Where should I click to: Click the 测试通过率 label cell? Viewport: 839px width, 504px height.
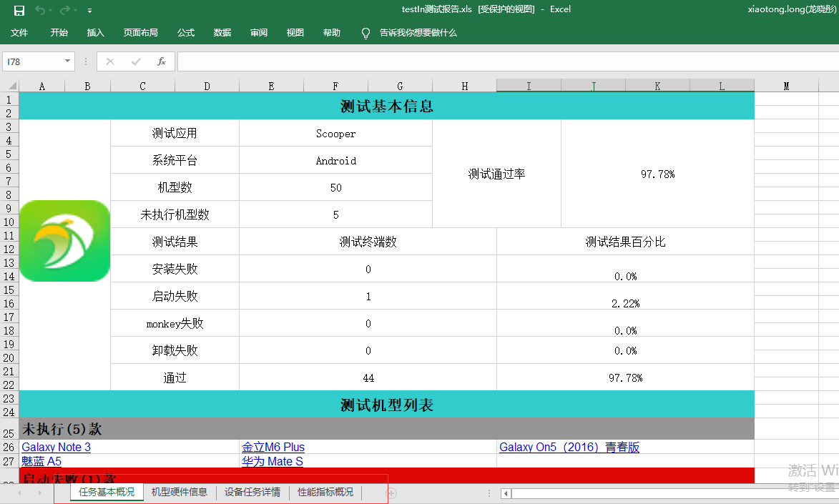496,174
